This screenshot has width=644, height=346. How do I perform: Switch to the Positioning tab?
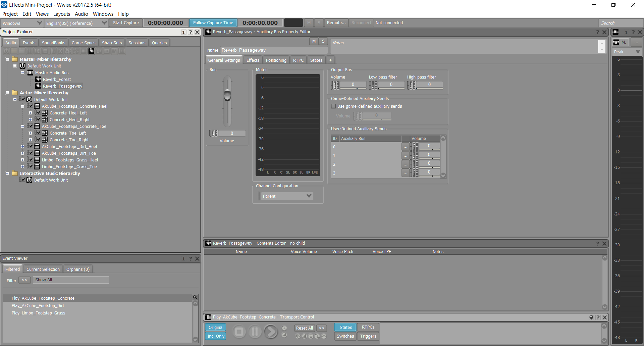click(x=276, y=60)
